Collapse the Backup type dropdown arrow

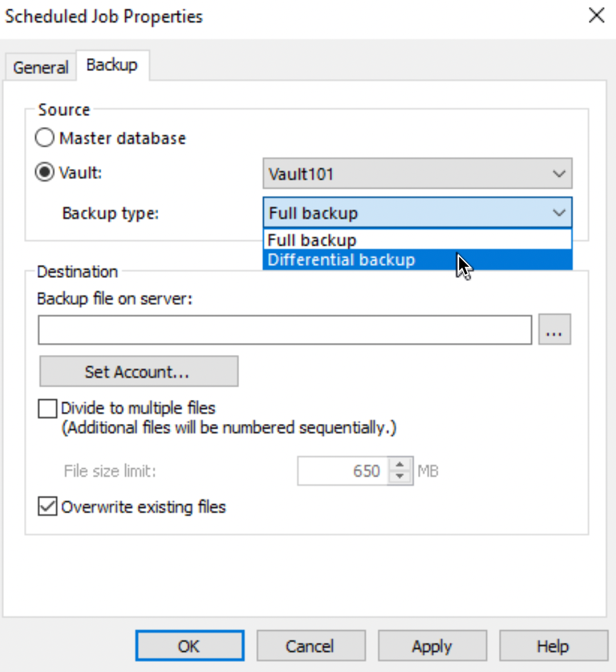558,213
